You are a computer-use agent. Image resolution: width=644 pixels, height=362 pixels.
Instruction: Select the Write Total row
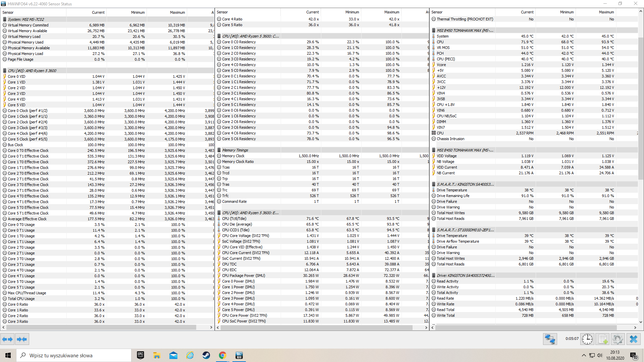tap(534, 315)
